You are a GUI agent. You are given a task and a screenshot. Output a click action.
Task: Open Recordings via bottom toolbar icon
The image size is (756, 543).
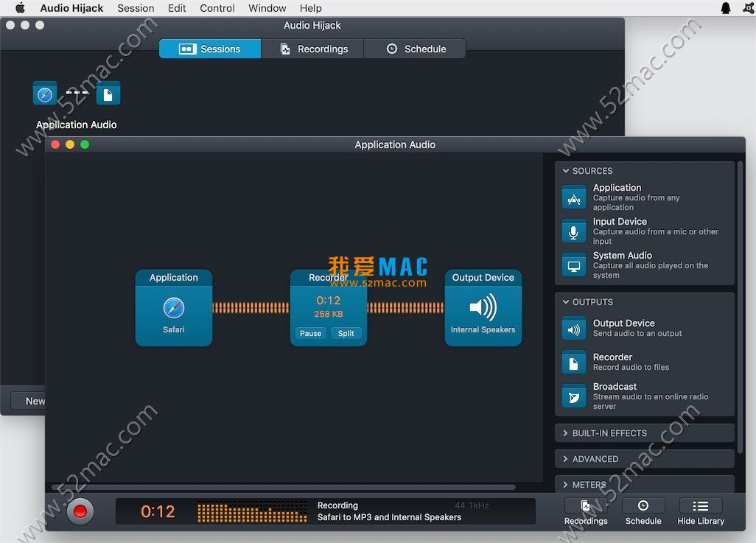pyautogui.click(x=585, y=506)
